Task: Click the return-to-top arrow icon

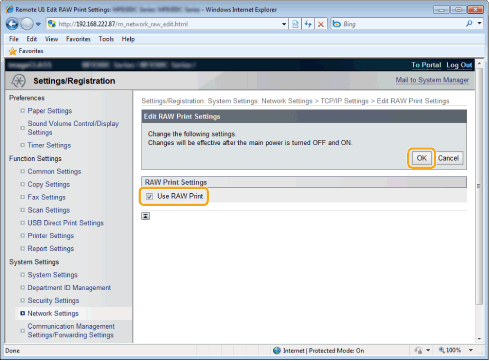Action: tap(145, 216)
